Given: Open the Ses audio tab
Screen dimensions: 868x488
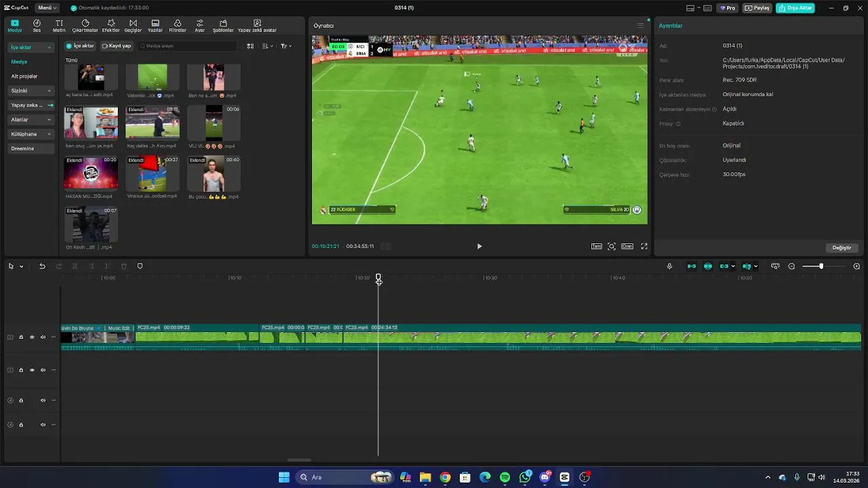Looking at the screenshot, I should [37, 26].
